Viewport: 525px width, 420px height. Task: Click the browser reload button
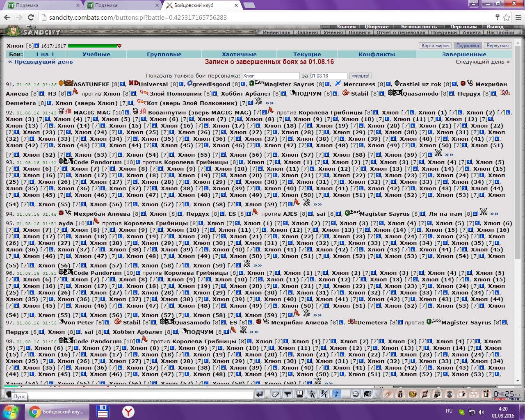(31, 18)
